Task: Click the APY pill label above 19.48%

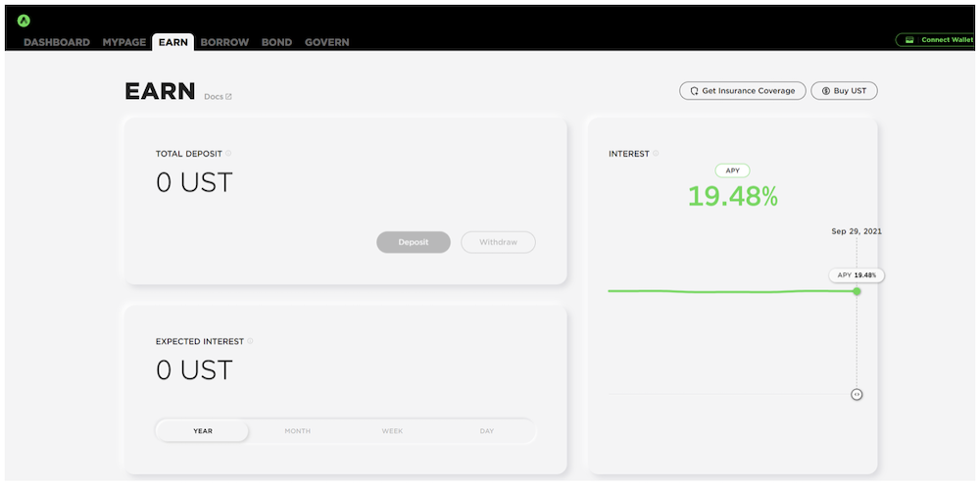Action: pos(732,170)
